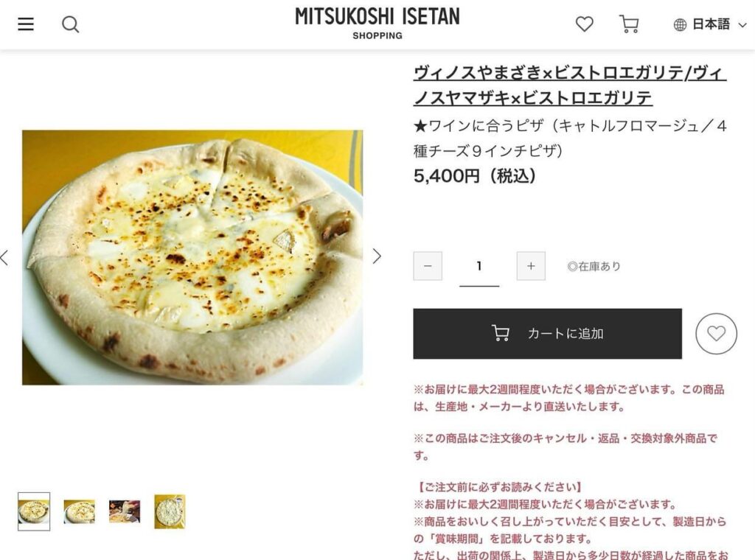Focus the quantity input field
Screen dimensions: 755x560
pyautogui.click(x=479, y=268)
